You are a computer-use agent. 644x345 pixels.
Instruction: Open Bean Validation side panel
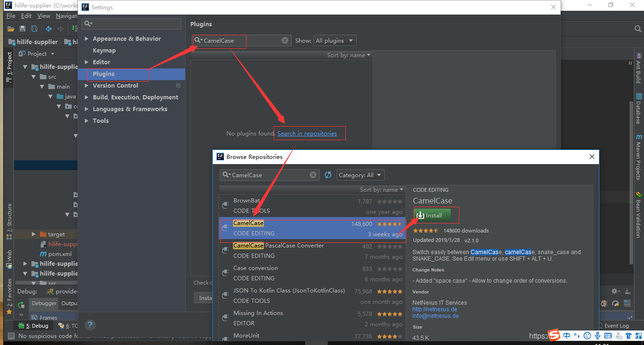638,215
